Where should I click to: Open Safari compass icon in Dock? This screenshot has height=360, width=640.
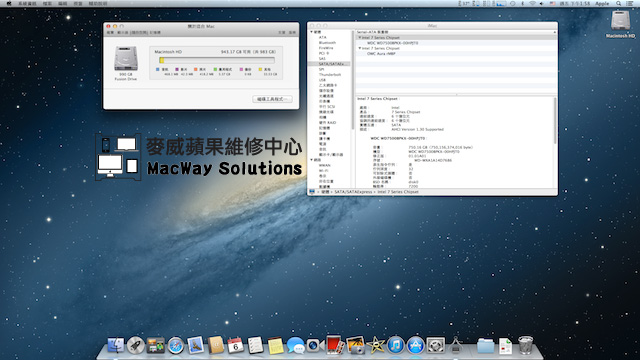(x=176, y=345)
